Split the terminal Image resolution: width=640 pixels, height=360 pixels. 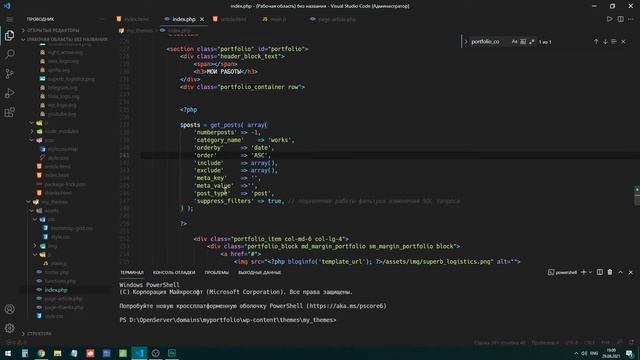coord(600,272)
